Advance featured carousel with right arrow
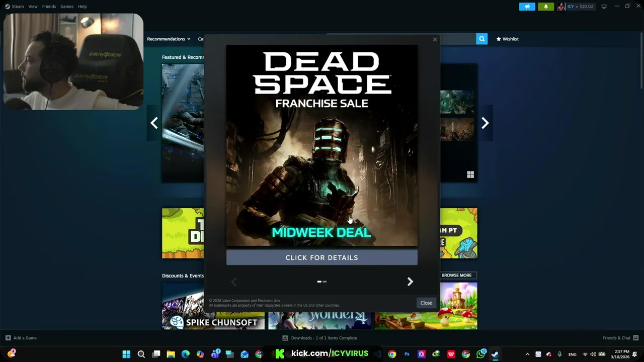The image size is (644, 362). [x=485, y=123]
